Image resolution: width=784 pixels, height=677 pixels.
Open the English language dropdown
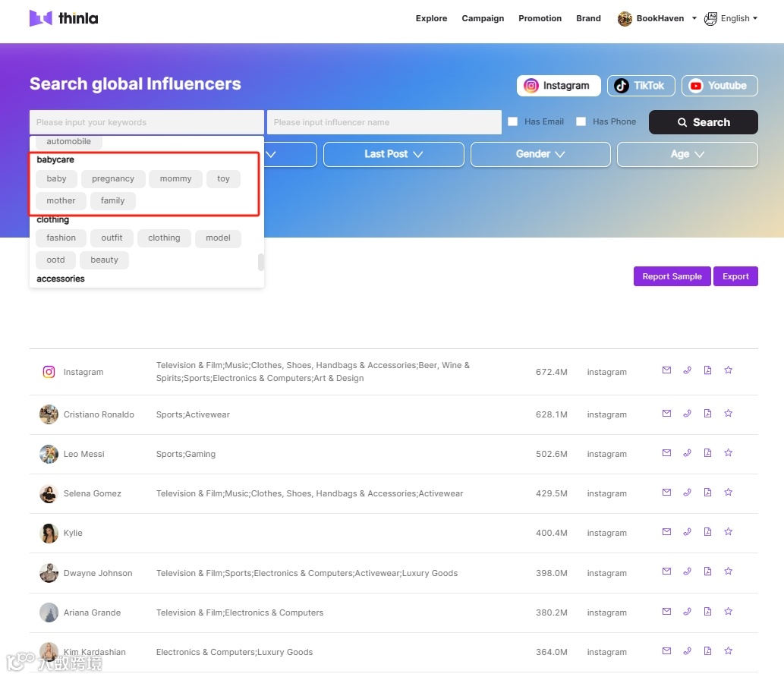coord(731,18)
